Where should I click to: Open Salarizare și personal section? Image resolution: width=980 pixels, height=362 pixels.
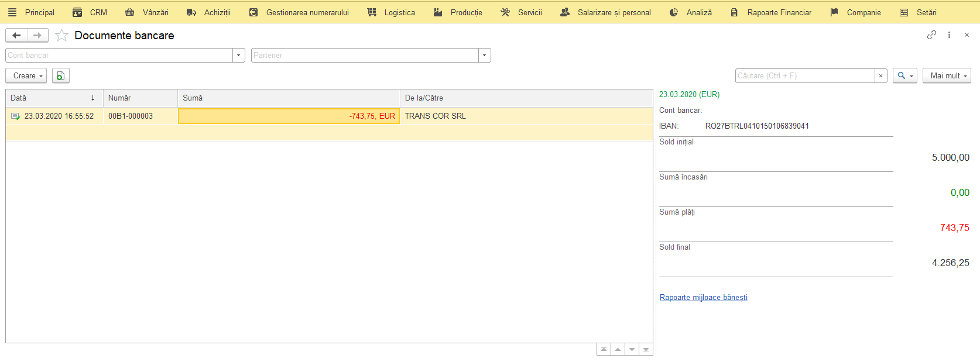tap(614, 12)
